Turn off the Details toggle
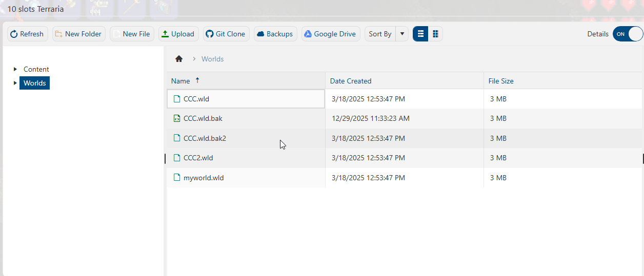Viewport: 644px width, 276px height. click(628, 34)
